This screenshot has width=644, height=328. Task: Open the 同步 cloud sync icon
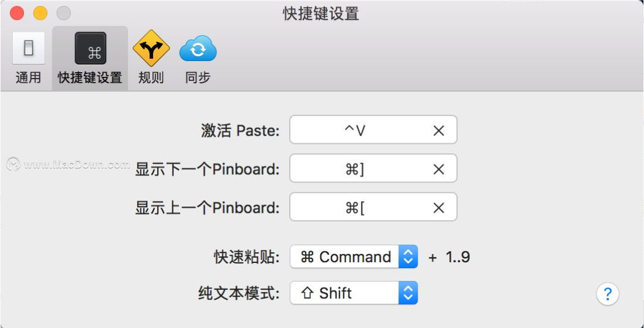198,48
